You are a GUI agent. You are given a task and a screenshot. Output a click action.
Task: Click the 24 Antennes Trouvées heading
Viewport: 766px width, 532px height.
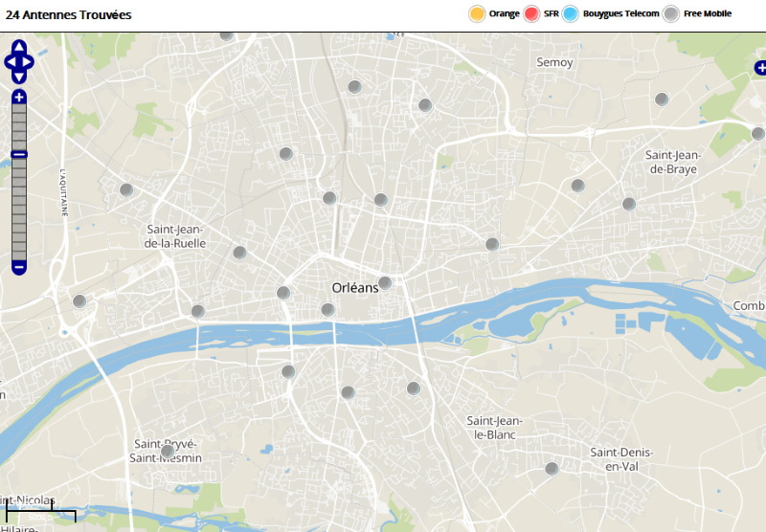69,15
